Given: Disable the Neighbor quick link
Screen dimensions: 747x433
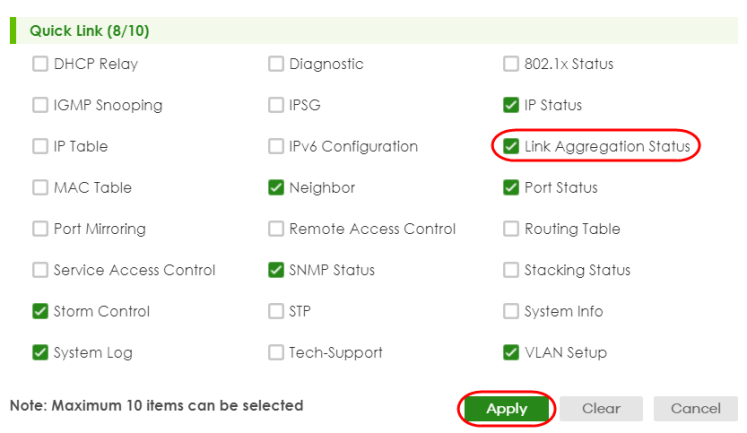Looking at the screenshot, I should coord(276,187).
